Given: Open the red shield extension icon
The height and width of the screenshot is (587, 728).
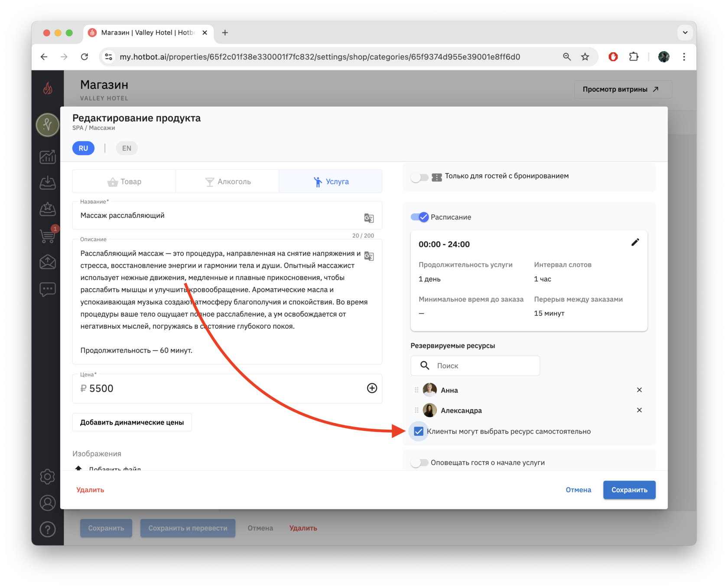Looking at the screenshot, I should click(x=613, y=57).
